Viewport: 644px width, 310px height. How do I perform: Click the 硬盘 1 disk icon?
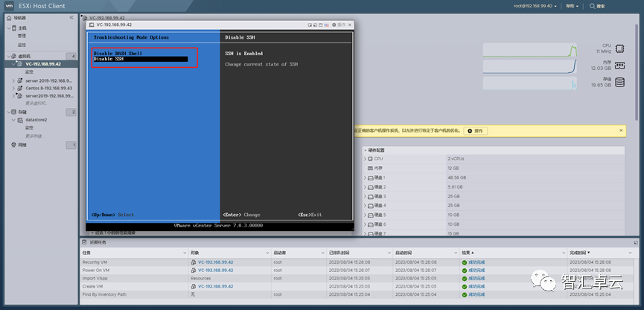[x=371, y=178]
